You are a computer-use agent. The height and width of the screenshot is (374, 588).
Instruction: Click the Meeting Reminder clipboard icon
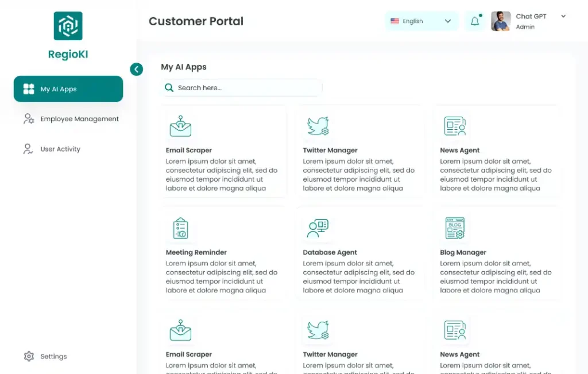(x=180, y=228)
